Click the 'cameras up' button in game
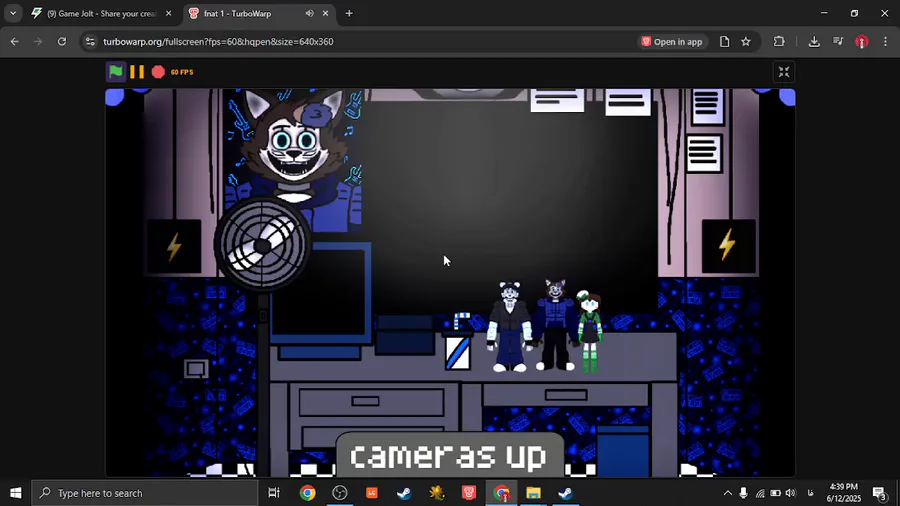 tap(449, 455)
